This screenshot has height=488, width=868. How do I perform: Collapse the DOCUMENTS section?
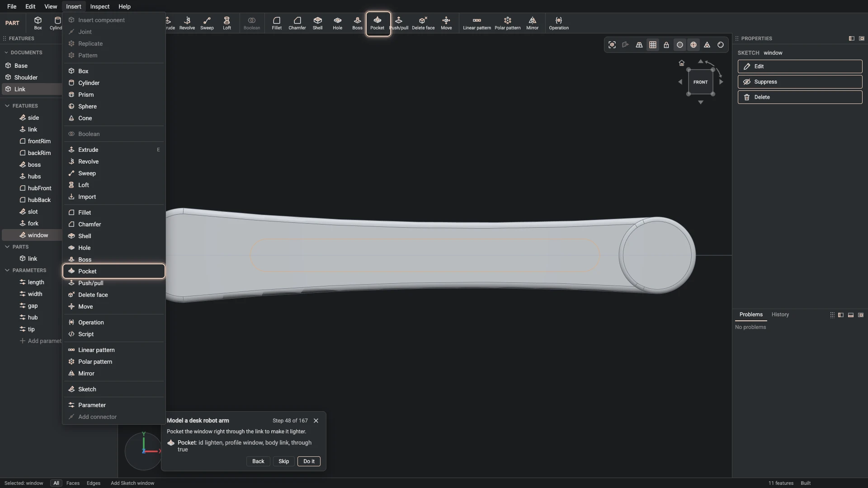[6, 52]
